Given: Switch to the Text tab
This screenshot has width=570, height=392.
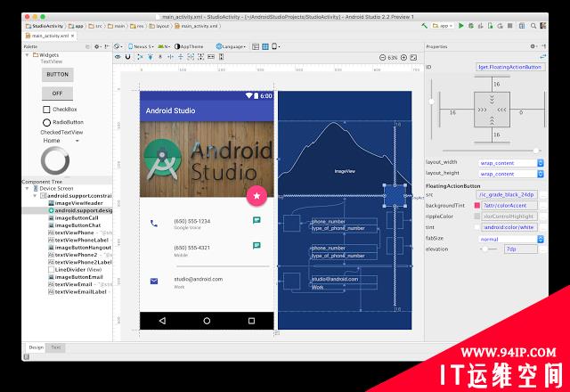Looking at the screenshot, I should click(x=55, y=347).
